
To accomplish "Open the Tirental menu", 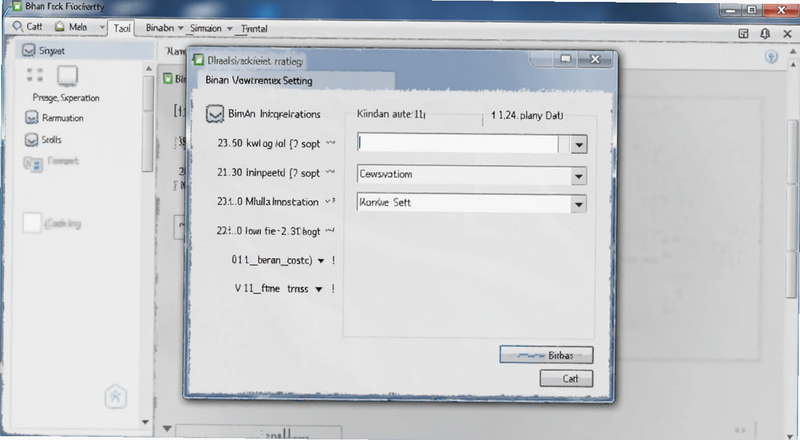I will [254, 29].
